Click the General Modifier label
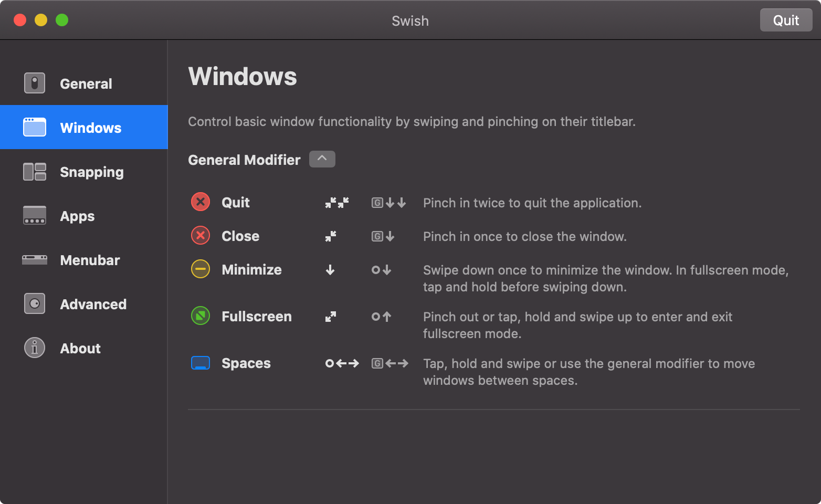Image resolution: width=821 pixels, height=504 pixels. [x=244, y=160]
